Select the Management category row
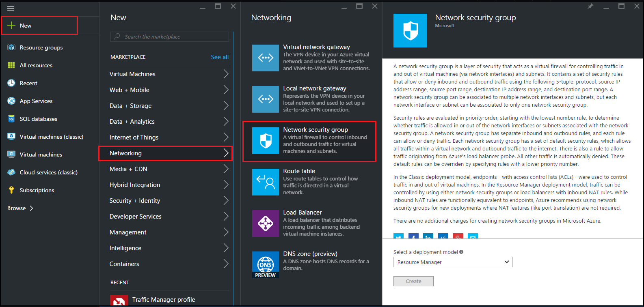 coord(166,232)
